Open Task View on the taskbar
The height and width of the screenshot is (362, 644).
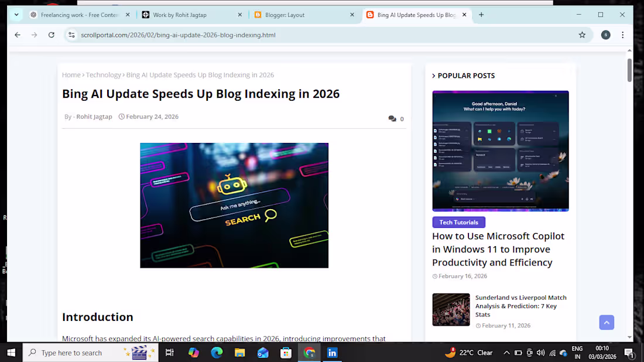pyautogui.click(x=170, y=353)
